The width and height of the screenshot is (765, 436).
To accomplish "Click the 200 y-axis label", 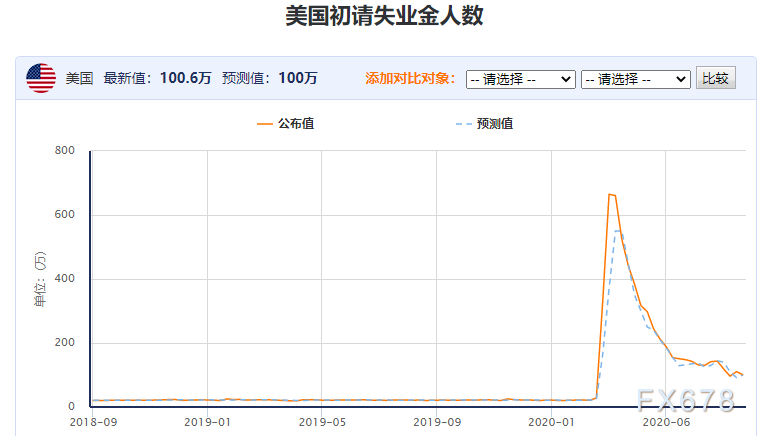I will 64,342.
